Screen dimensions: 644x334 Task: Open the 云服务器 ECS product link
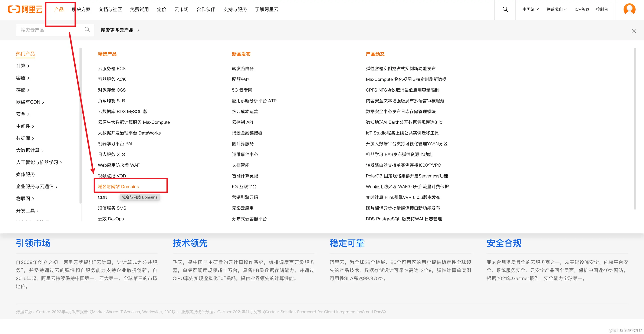pos(112,69)
